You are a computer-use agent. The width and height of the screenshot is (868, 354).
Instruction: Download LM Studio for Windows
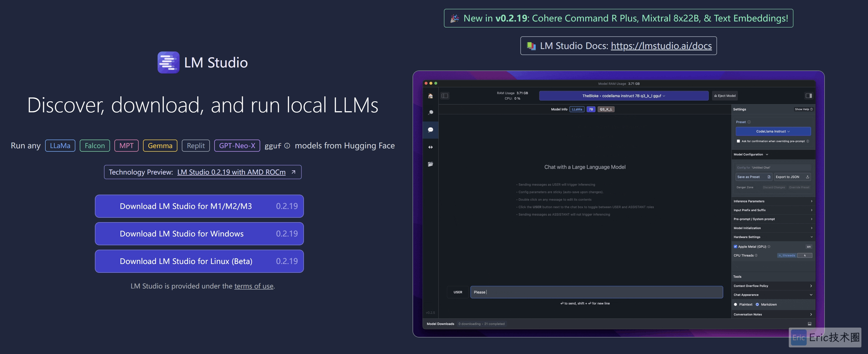pos(199,234)
